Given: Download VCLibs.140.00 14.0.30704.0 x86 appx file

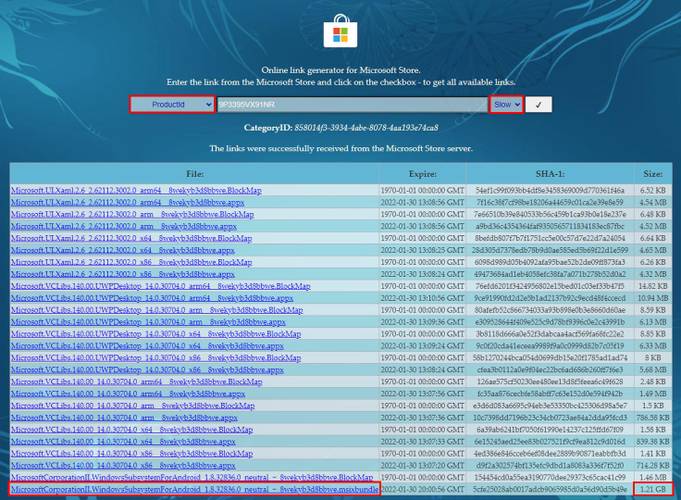Looking at the screenshot, I should (x=123, y=465).
